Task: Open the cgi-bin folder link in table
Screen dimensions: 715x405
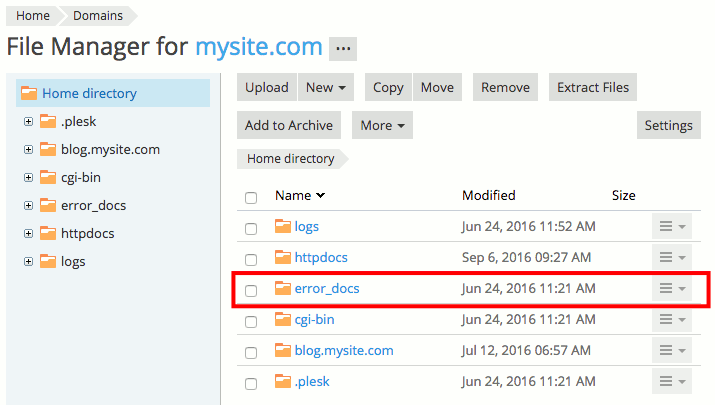Action: tap(314, 320)
